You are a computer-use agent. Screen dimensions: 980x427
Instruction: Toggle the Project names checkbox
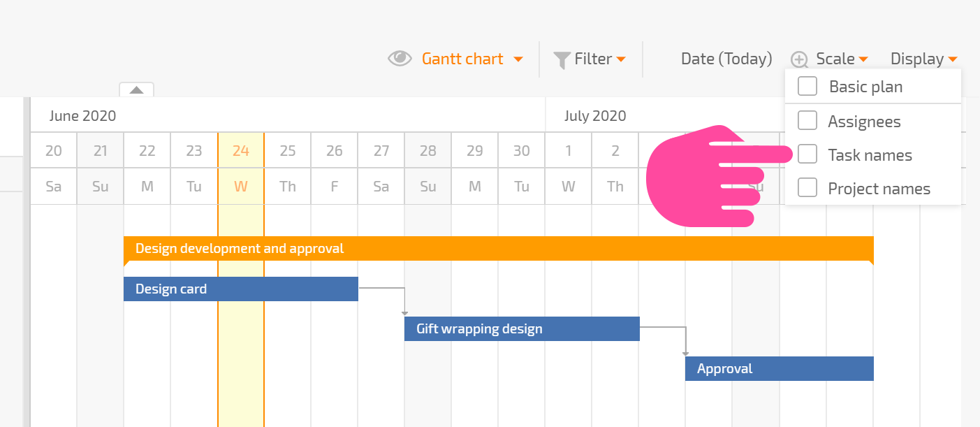(807, 188)
